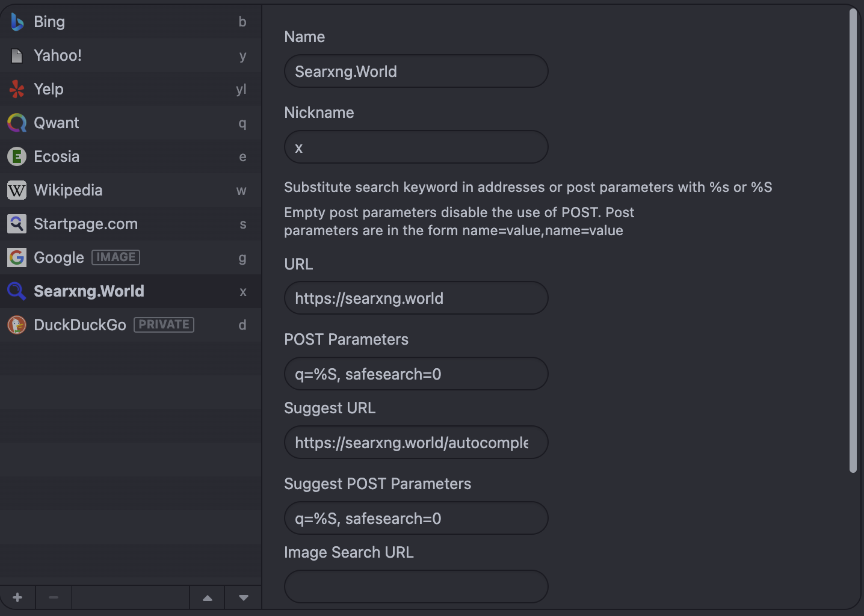Click the Yelp burst icon
The width and height of the screenshot is (864, 616).
[x=17, y=90]
